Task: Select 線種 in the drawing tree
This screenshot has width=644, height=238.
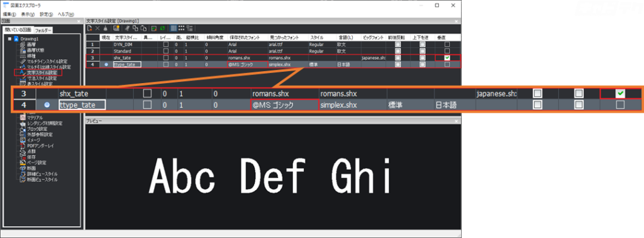Action: [31, 56]
